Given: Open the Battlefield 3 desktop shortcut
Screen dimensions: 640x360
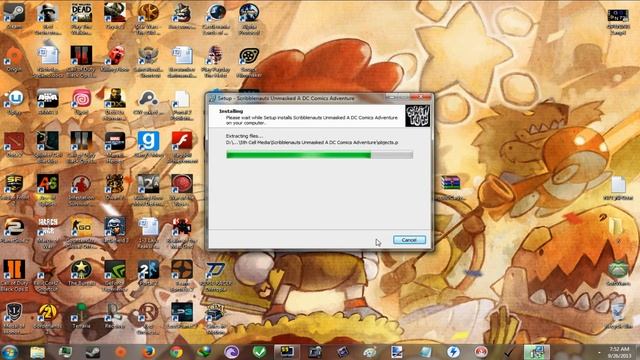Looking at the screenshot, I should [x=115, y=229].
